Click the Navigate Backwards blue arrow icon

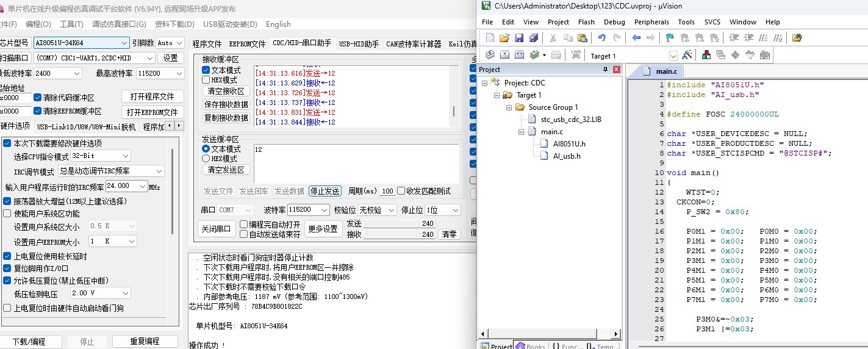click(x=636, y=38)
